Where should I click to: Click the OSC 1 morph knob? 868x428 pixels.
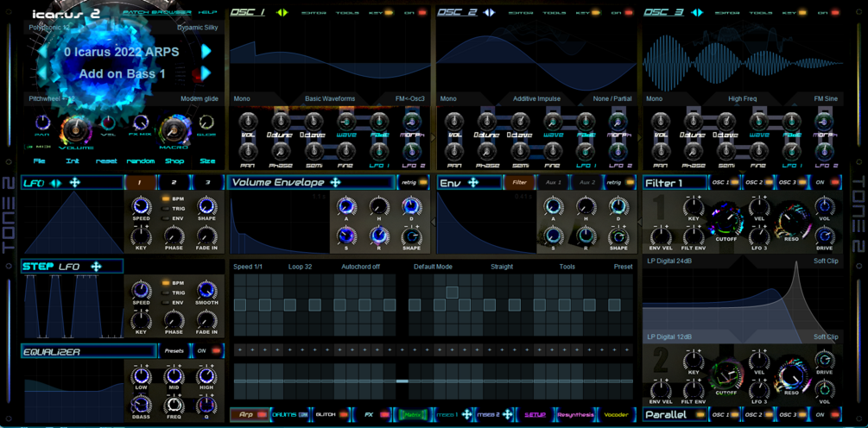411,121
